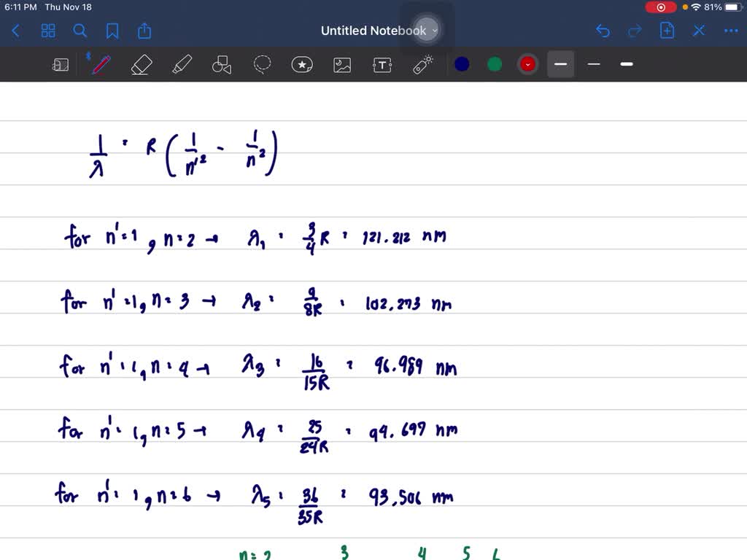
Task: Open the red color preset options
Action: click(x=527, y=64)
